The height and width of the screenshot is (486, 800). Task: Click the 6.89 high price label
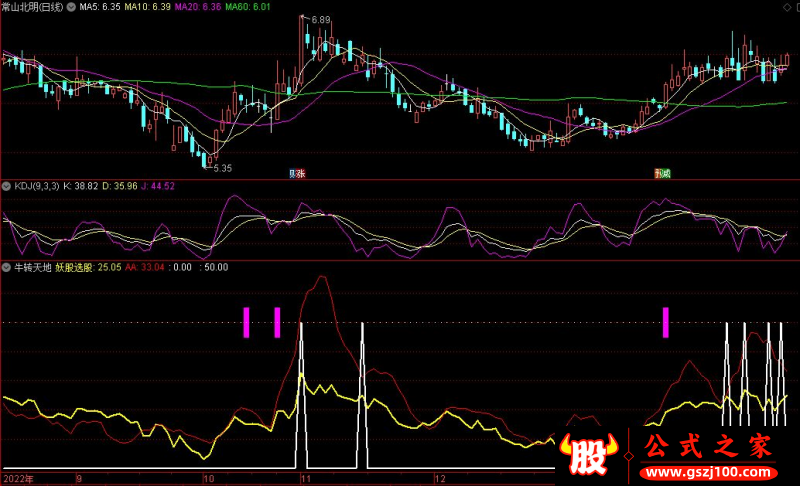pos(319,20)
